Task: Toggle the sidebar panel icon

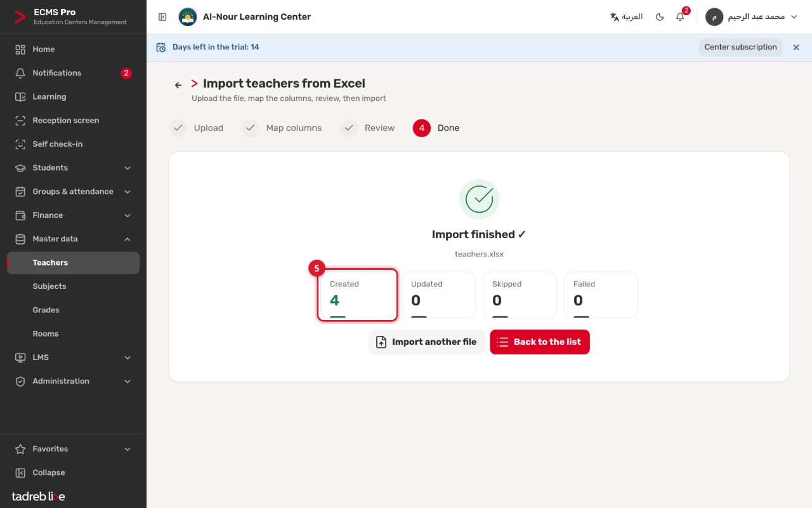Action: (x=162, y=17)
